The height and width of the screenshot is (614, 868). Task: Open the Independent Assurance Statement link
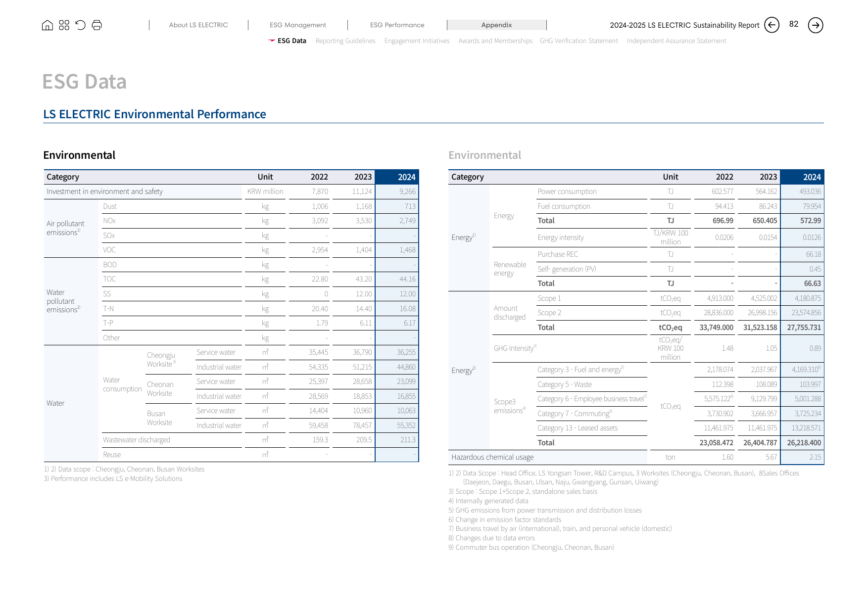[x=676, y=41]
